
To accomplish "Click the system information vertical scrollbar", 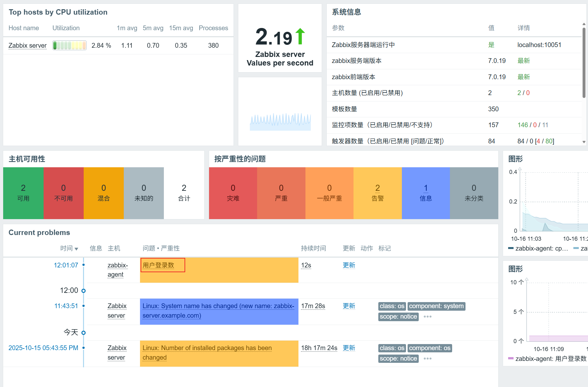I will tap(584, 63).
